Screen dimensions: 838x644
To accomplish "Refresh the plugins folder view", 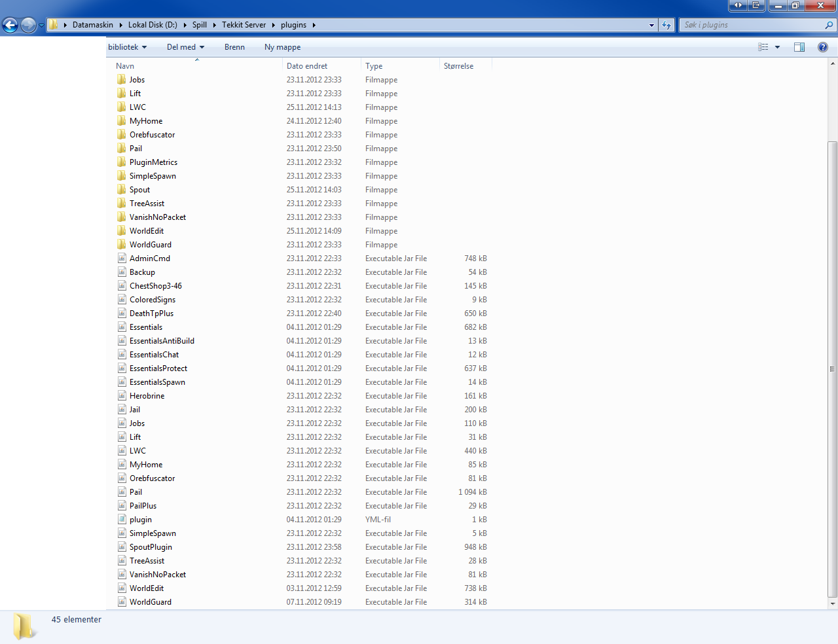I will pos(666,25).
